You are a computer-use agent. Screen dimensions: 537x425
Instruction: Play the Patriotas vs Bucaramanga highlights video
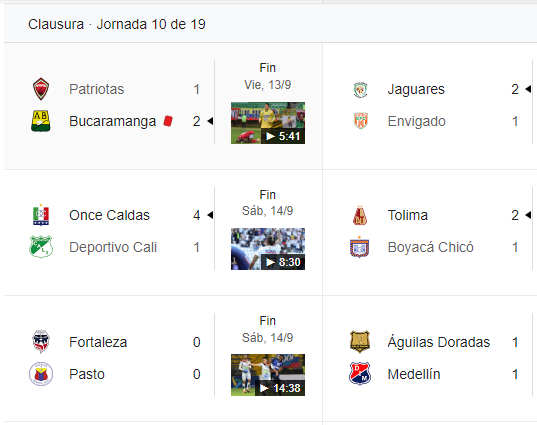tap(268, 123)
